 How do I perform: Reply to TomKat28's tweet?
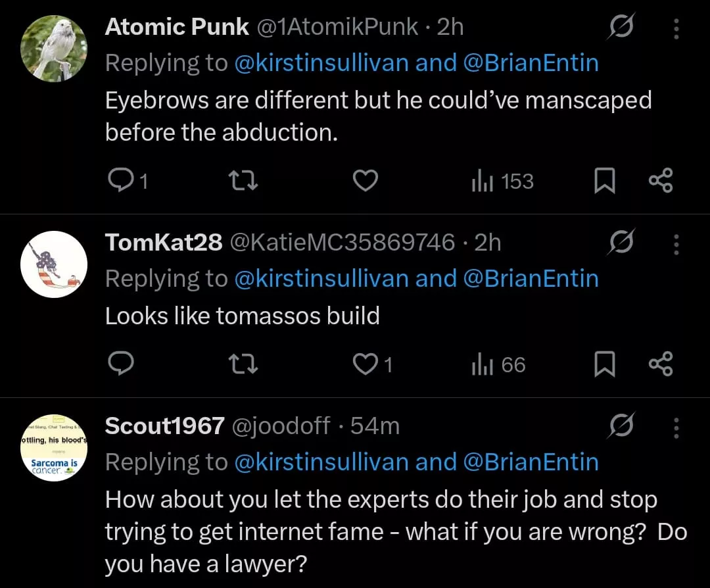[120, 364]
